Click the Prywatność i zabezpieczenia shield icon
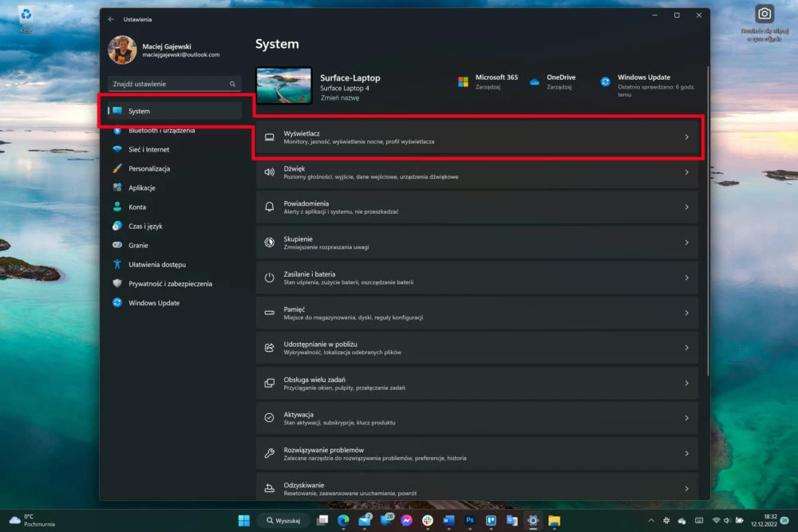The image size is (798, 532). click(117, 283)
